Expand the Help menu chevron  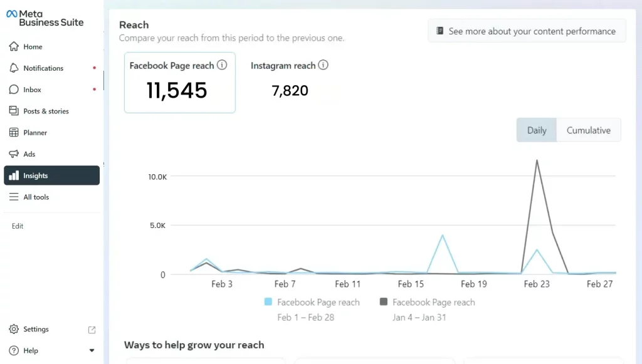(92, 350)
